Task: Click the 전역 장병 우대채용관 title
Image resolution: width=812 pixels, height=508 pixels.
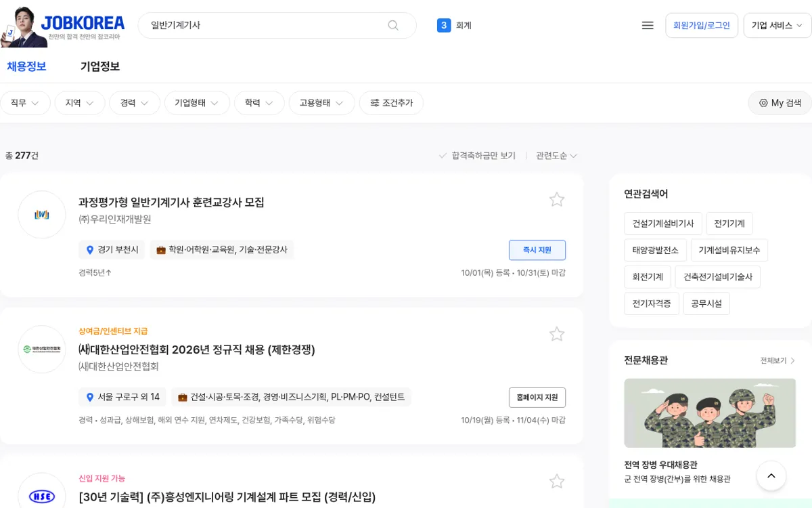Action: [x=660, y=465]
